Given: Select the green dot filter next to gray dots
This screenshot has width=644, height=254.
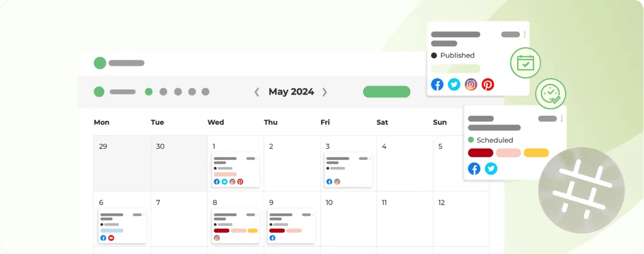Looking at the screenshot, I should pos(149,92).
